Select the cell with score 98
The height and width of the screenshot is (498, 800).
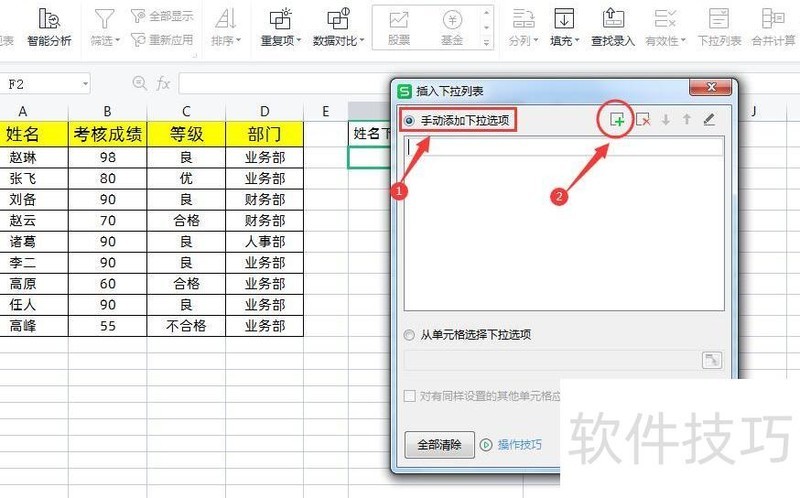pos(107,158)
